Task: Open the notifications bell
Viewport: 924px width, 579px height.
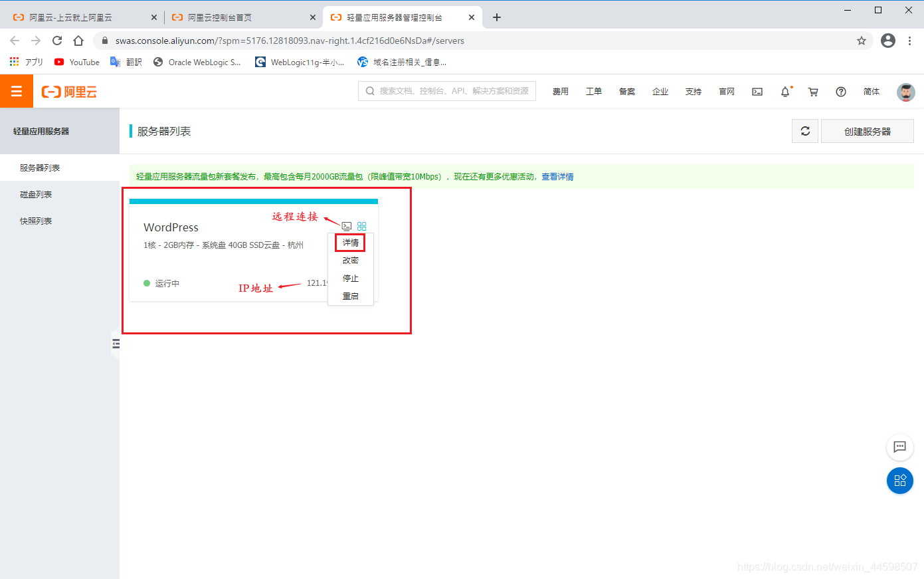Action: click(785, 92)
